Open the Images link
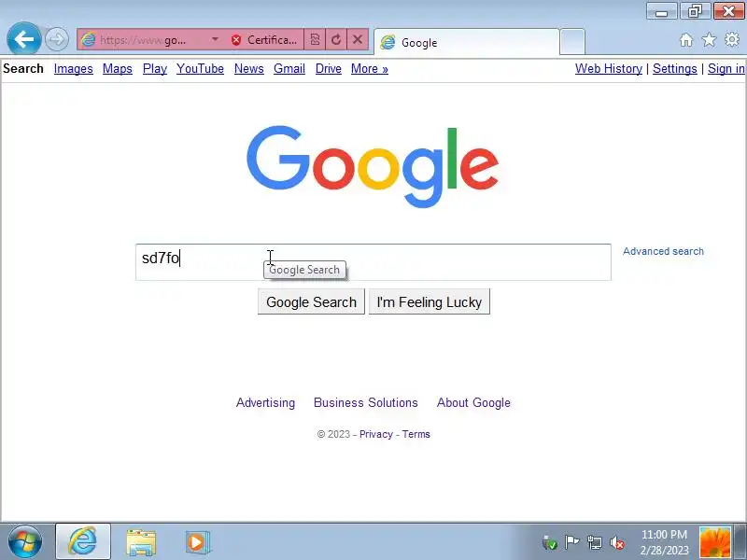Viewport: 747px width, 560px height. pos(74,68)
